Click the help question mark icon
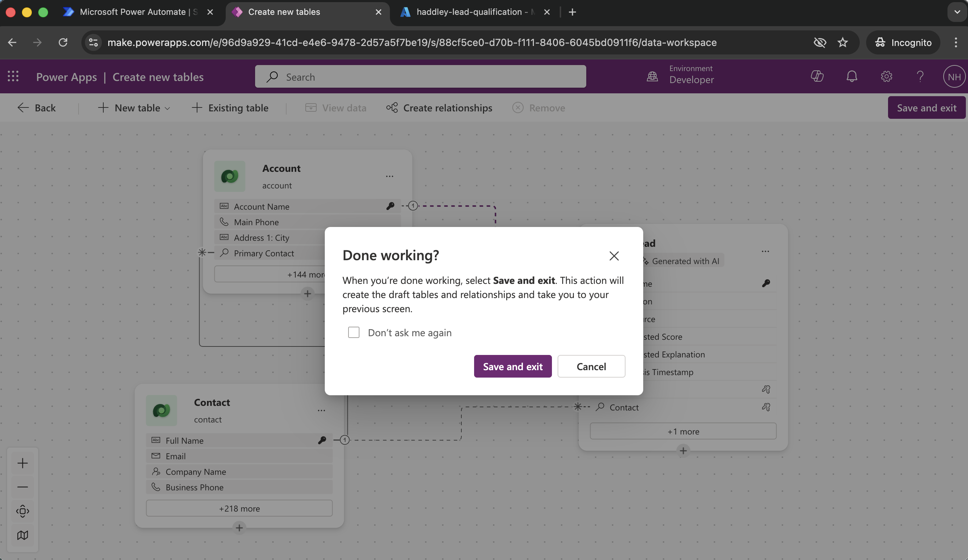Viewport: 968px width, 560px height. [x=920, y=76]
